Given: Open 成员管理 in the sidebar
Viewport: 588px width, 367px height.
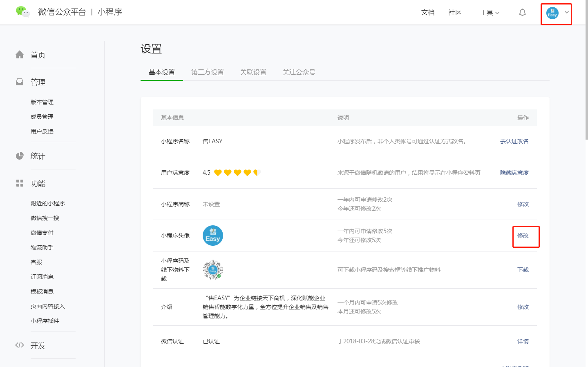Looking at the screenshot, I should click(x=42, y=117).
